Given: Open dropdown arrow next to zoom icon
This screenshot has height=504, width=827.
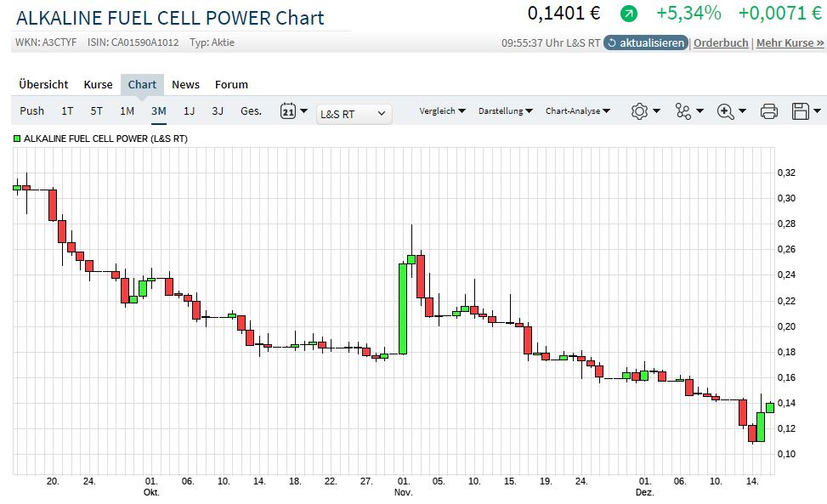Looking at the screenshot, I should 742,110.
